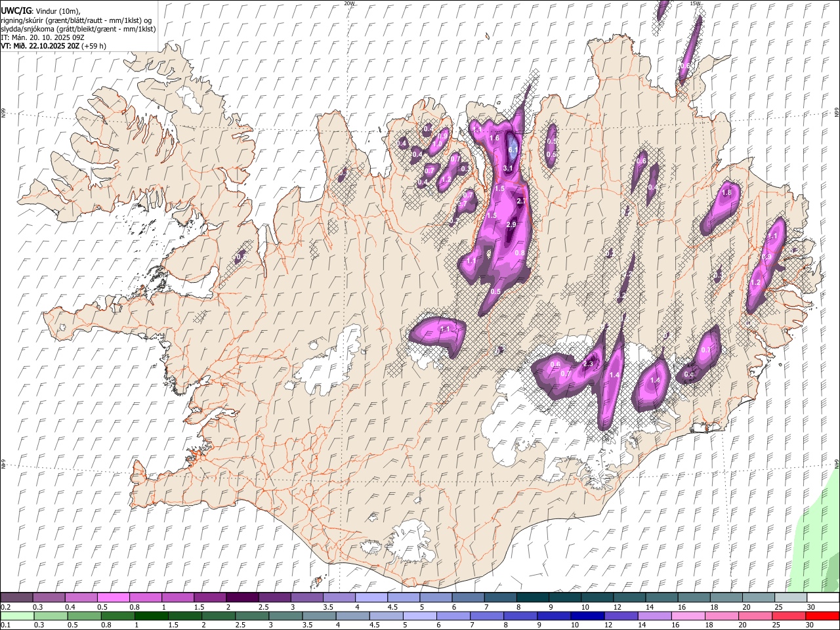
Task: Pick the navy blue swatch between 10 and 12
Action: pyautogui.click(x=587, y=616)
